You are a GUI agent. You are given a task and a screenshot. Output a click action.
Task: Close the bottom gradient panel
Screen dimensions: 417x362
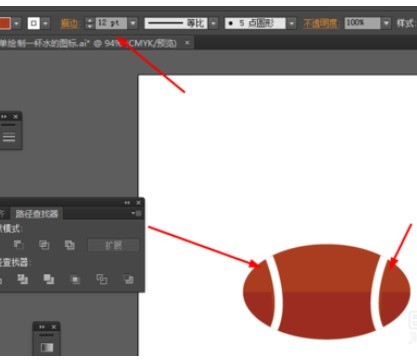point(53,327)
